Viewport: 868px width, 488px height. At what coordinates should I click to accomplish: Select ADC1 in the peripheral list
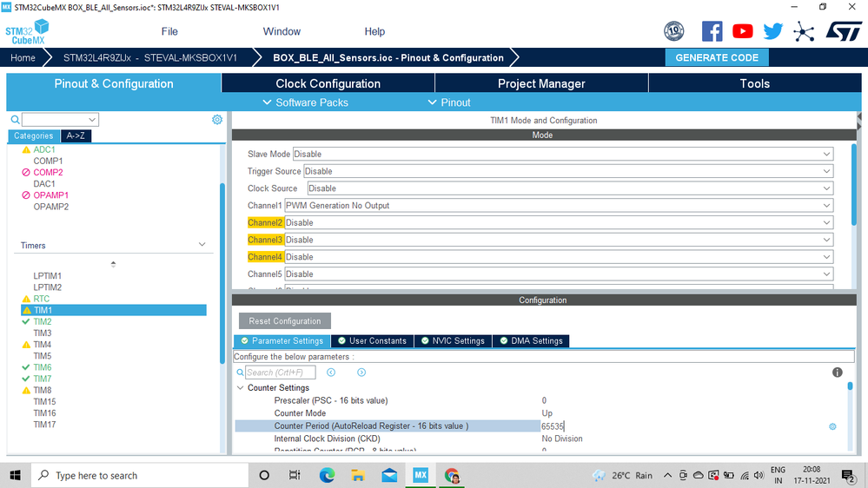pyautogui.click(x=43, y=149)
